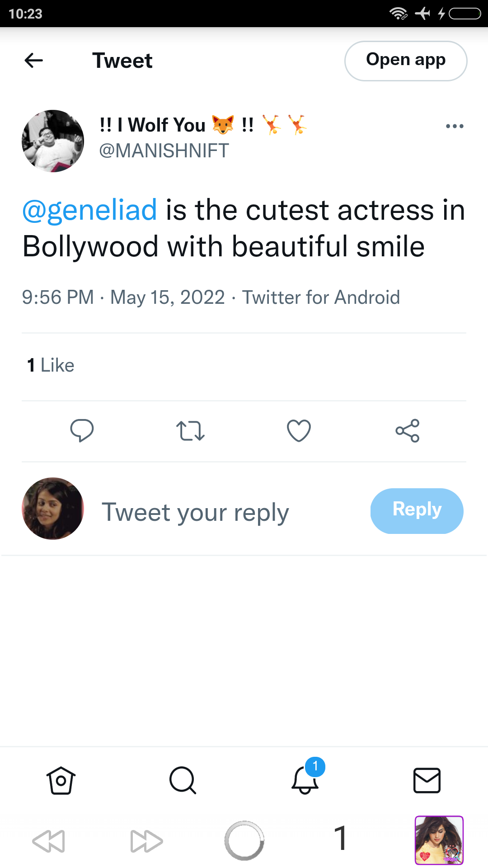Focus the Tweet your reply field
The image size is (488, 868).
pos(195,512)
